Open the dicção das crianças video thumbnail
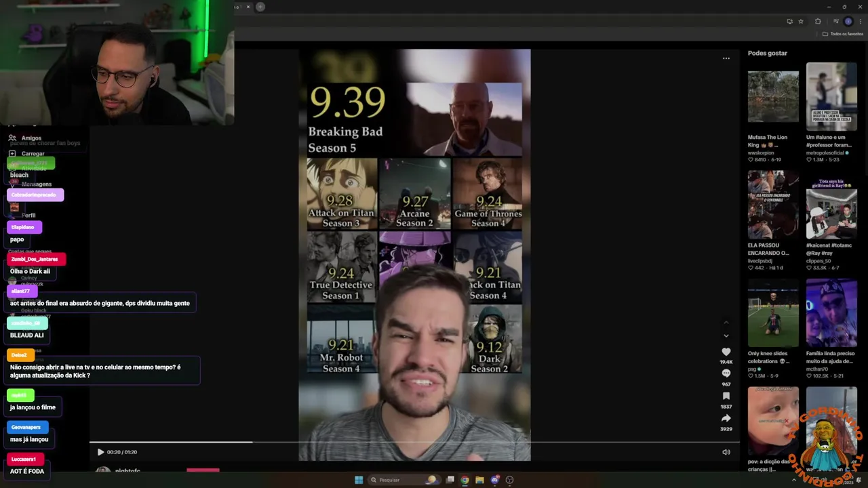Image resolution: width=868 pixels, height=488 pixels. 773,420
